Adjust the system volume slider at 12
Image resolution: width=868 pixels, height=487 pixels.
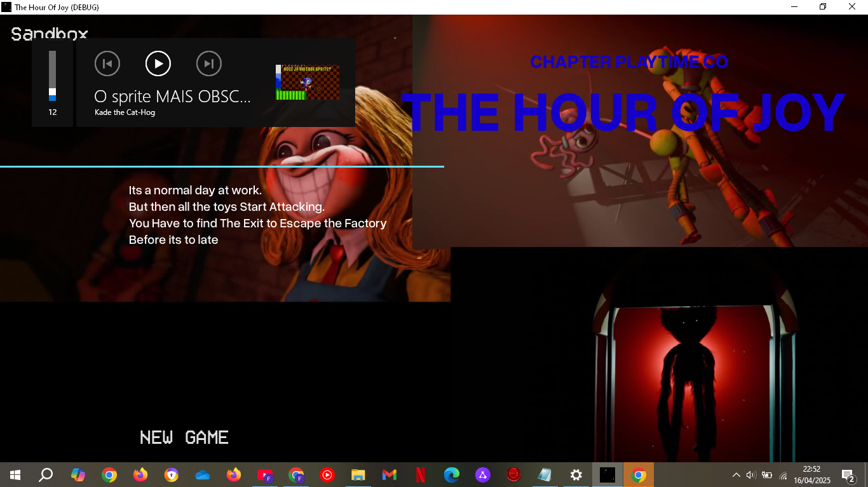point(53,76)
